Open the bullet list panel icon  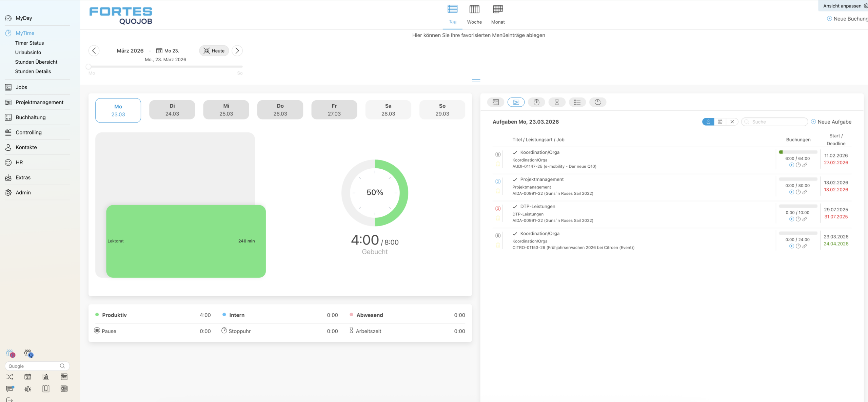577,102
